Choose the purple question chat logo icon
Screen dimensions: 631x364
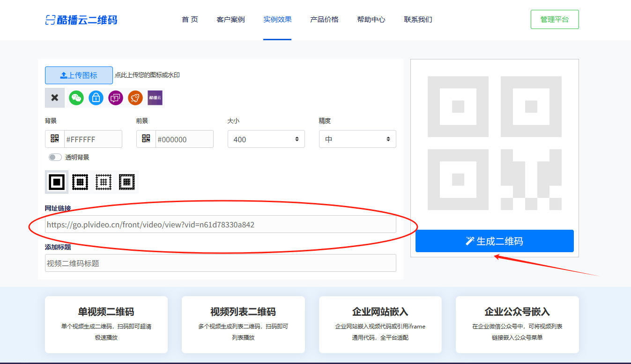coord(116,98)
